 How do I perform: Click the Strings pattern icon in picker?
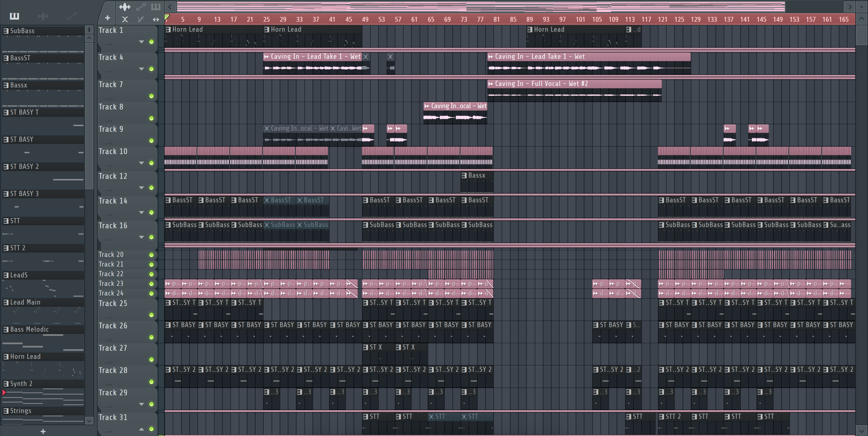tap(6, 411)
